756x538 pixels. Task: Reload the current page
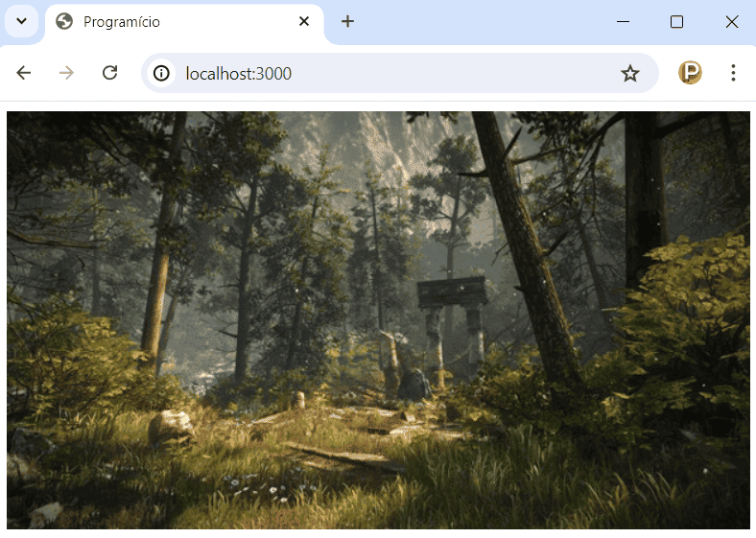110,73
